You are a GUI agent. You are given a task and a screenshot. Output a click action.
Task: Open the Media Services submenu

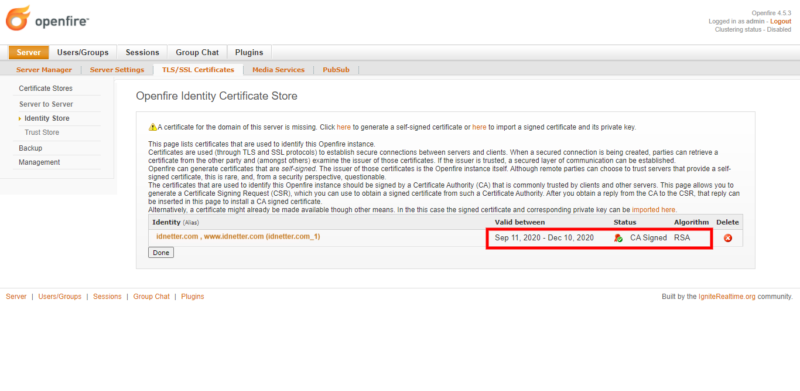pos(278,70)
